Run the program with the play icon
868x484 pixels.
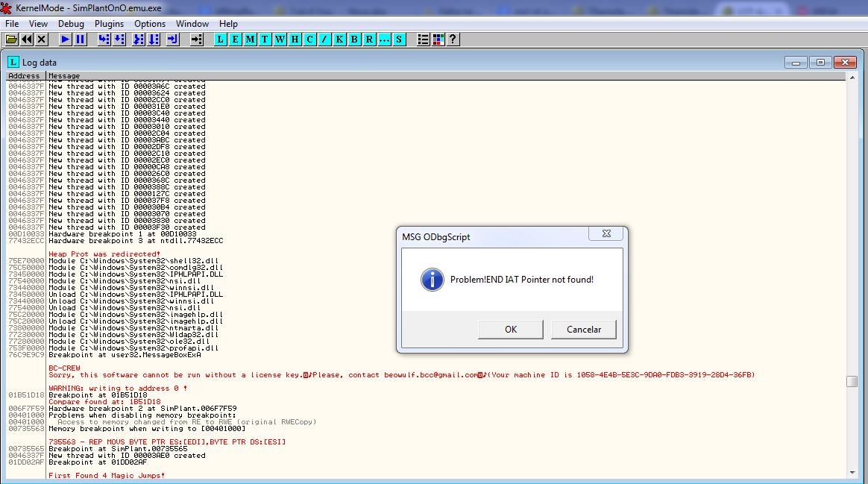(x=66, y=40)
